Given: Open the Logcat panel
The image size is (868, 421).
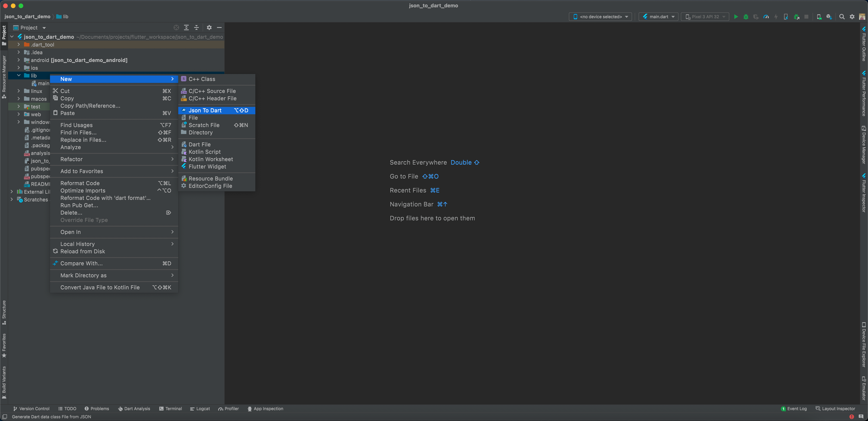Looking at the screenshot, I should [200, 409].
